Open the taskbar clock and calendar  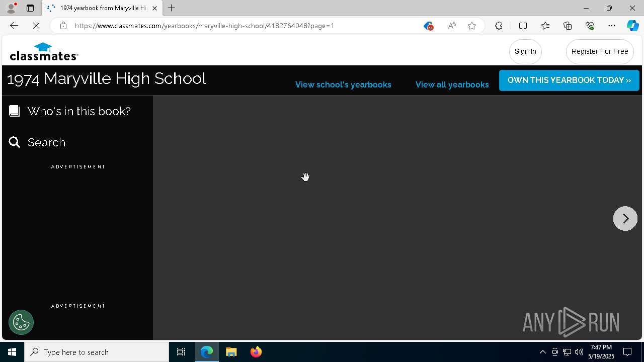(x=601, y=352)
